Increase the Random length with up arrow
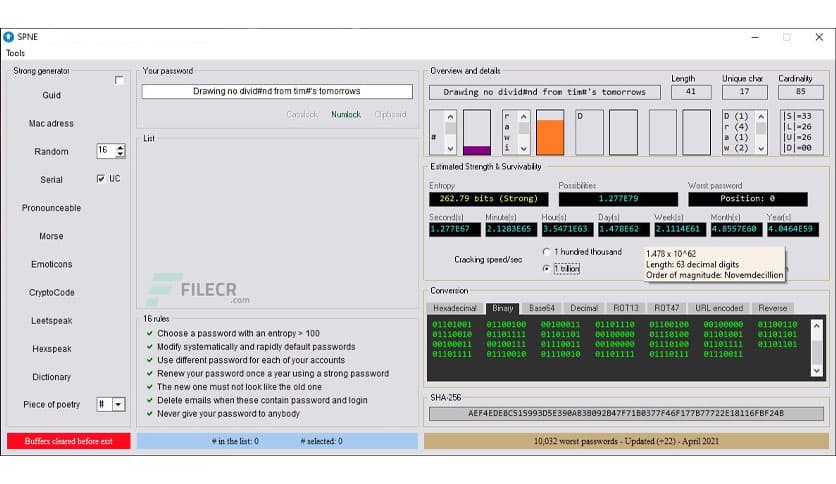The height and width of the screenshot is (484, 836). tap(121, 147)
